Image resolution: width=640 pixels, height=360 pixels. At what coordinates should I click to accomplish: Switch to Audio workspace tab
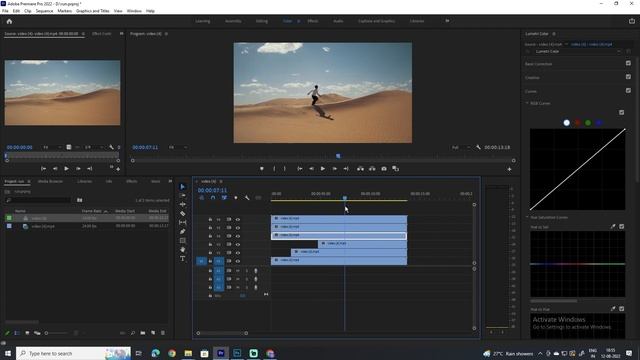pyautogui.click(x=338, y=21)
